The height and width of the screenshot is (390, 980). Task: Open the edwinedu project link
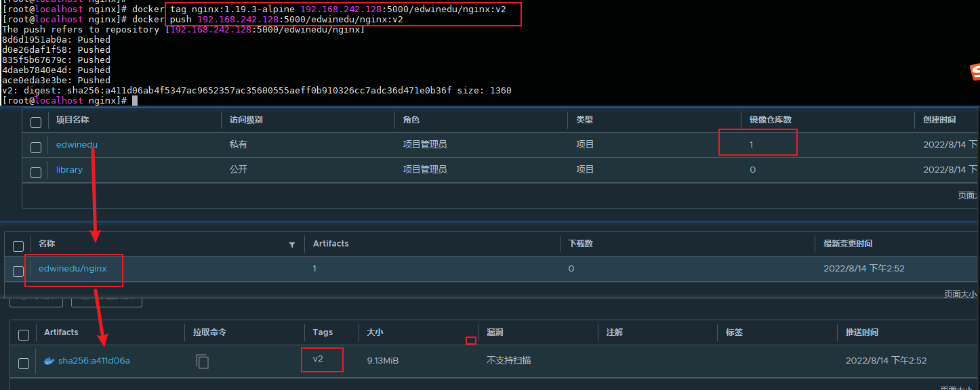(77, 144)
